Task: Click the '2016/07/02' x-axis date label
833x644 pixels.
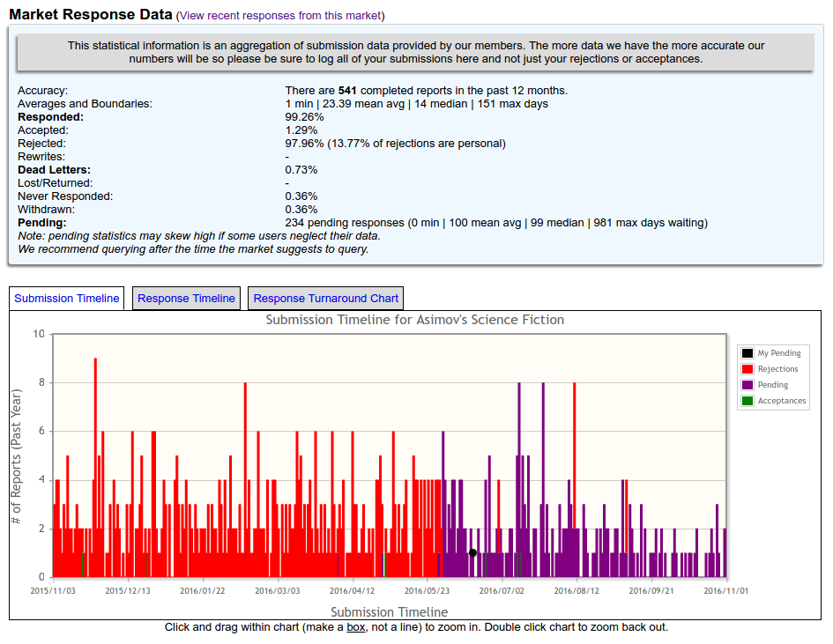Action: (x=502, y=591)
